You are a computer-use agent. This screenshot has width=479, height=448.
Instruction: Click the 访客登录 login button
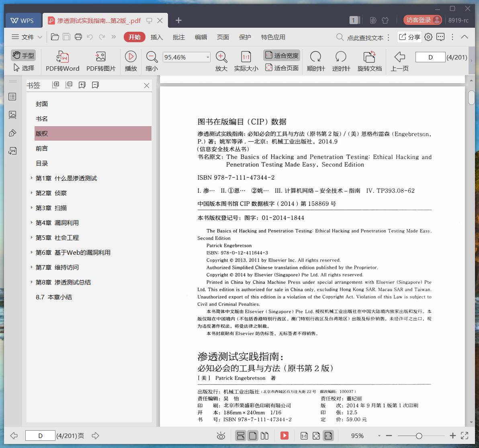(x=422, y=20)
